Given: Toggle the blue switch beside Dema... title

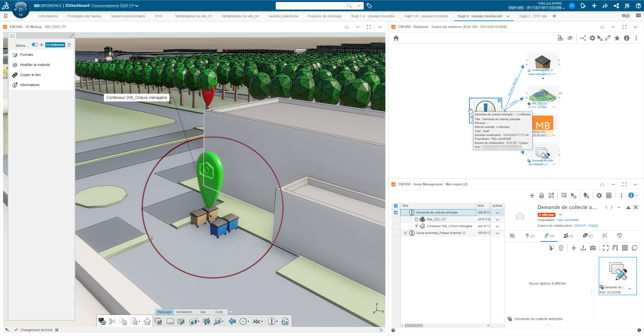Looking at the screenshot, I should [x=35, y=45].
